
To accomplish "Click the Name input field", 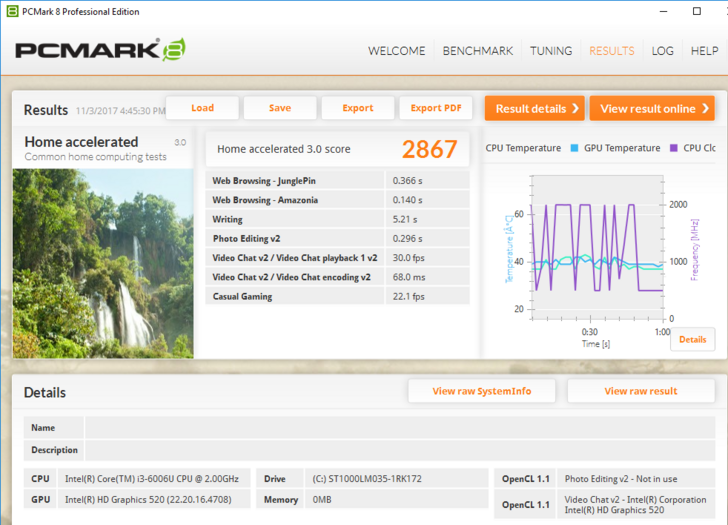I will tap(400, 428).
